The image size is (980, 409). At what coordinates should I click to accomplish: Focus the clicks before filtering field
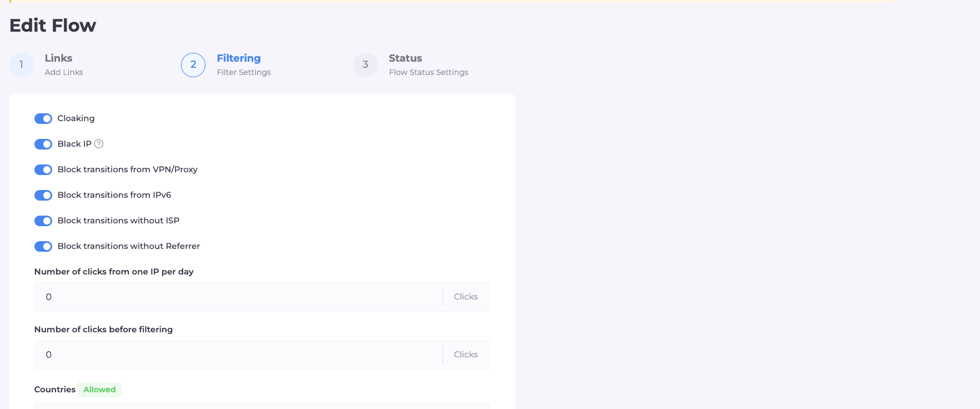pos(239,355)
